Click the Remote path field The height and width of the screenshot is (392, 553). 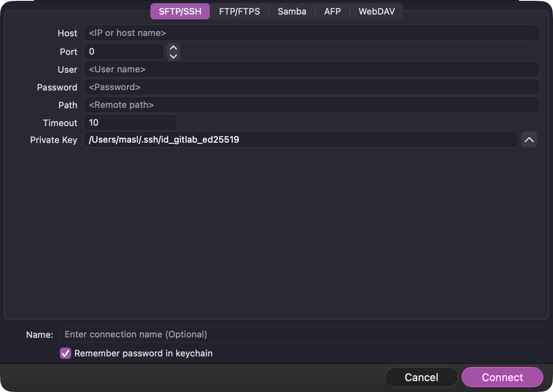click(311, 105)
